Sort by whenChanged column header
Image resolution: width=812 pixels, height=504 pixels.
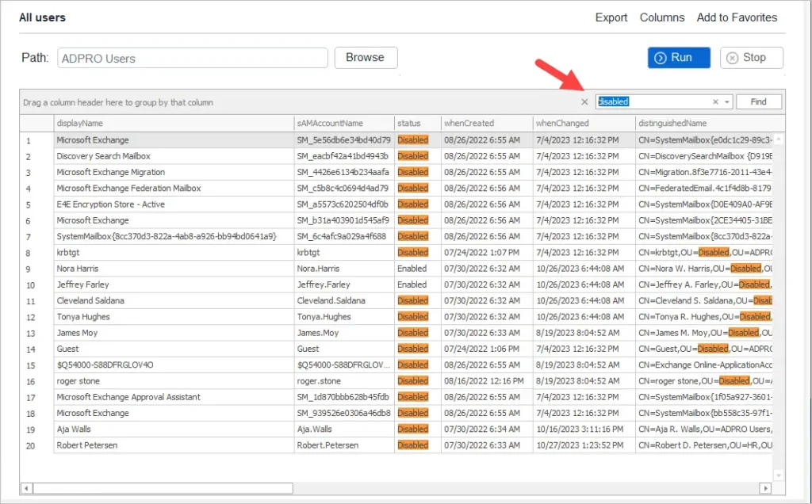pyautogui.click(x=584, y=123)
